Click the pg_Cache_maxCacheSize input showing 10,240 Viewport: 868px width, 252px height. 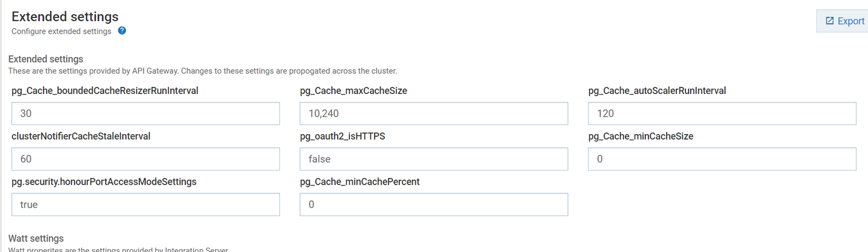[433, 114]
